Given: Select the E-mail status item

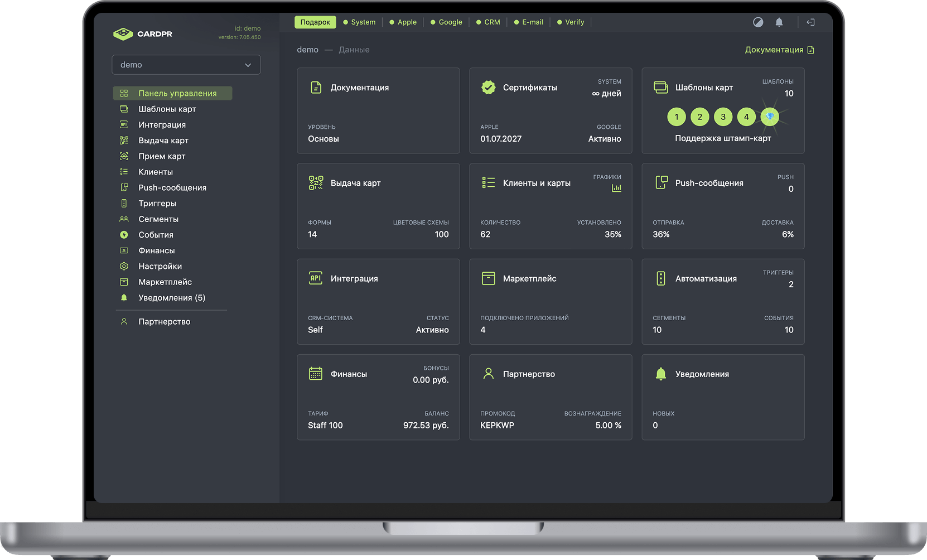Looking at the screenshot, I should tap(528, 22).
